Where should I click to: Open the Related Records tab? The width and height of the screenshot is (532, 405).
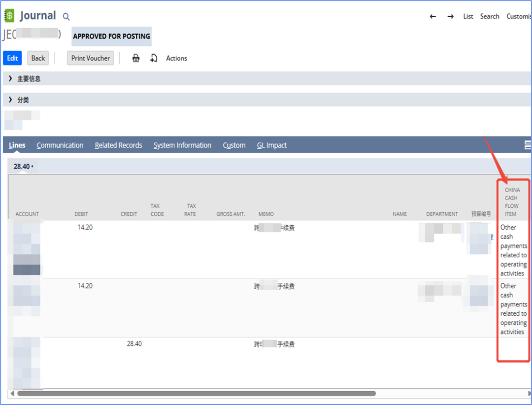tap(118, 145)
